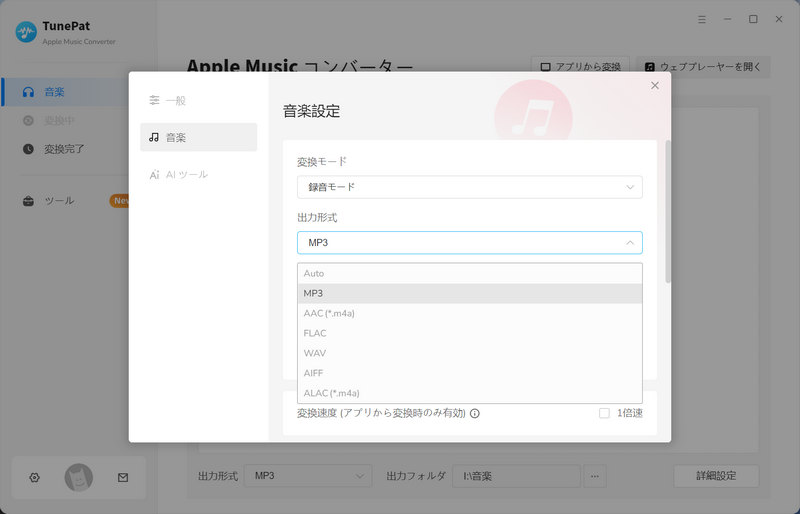Choose AAC (*.m4a) format option

pyautogui.click(x=469, y=313)
